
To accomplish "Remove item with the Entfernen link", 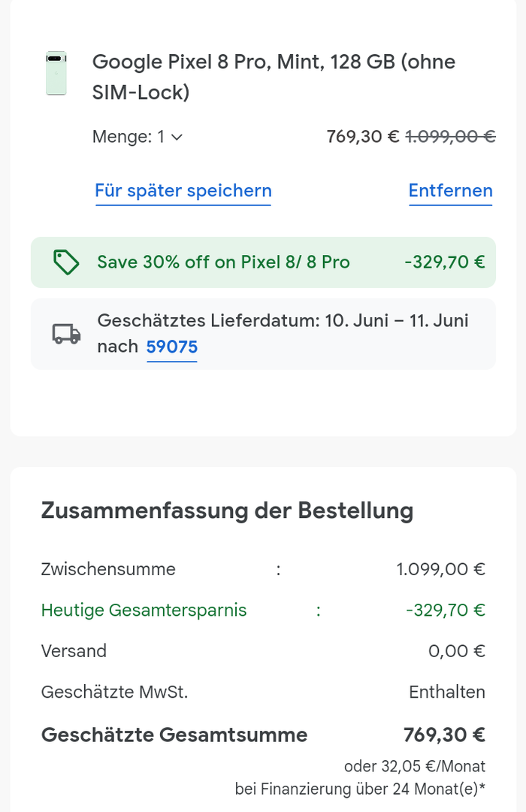I will [x=450, y=191].
